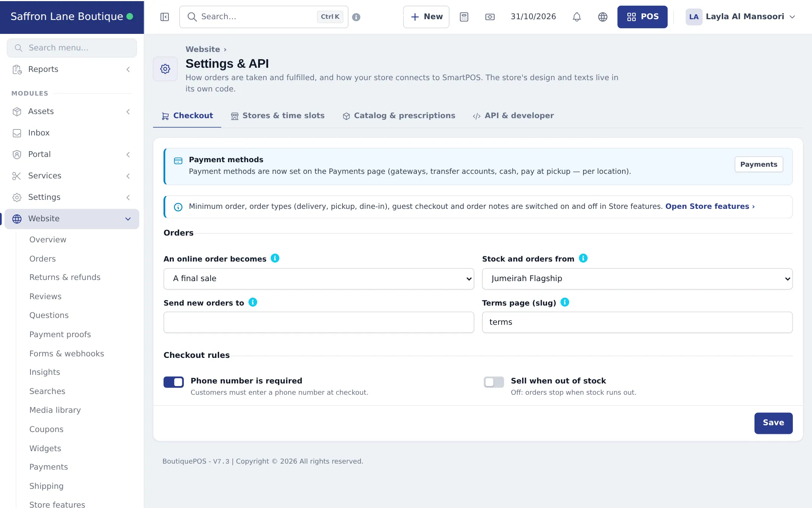
Task: Switch to the Stores & time slots tab
Action: tap(278, 116)
